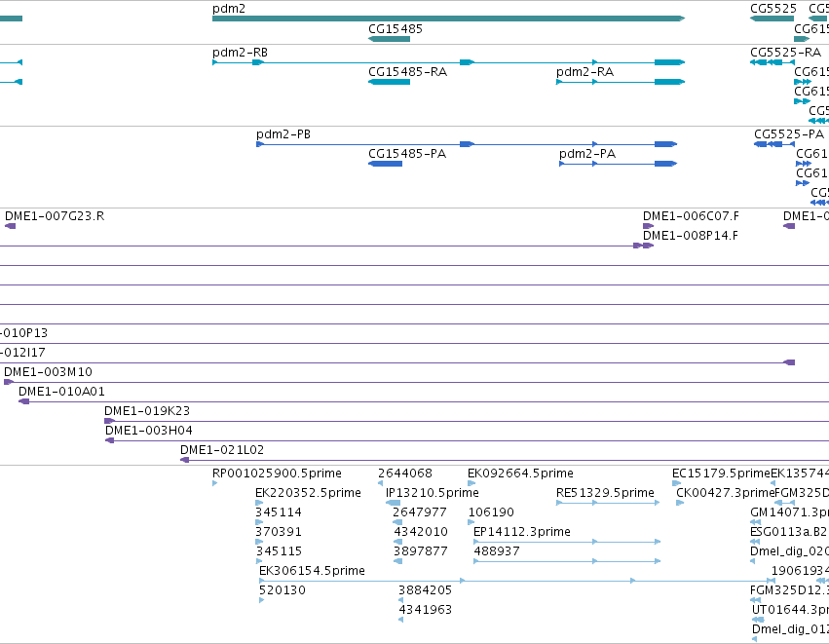Image resolution: width=829 pixels, height=644 pixels.
Task: Click the 106190 feature label
Action: (491, 512)
